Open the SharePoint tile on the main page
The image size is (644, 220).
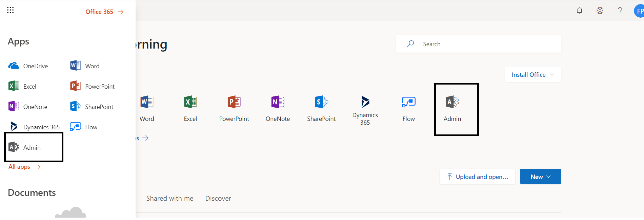(x=321, y=108)
